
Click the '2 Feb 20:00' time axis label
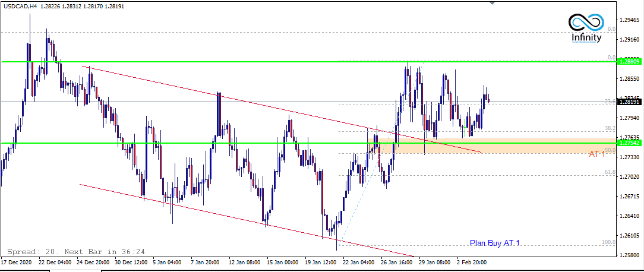click(472, 262)
